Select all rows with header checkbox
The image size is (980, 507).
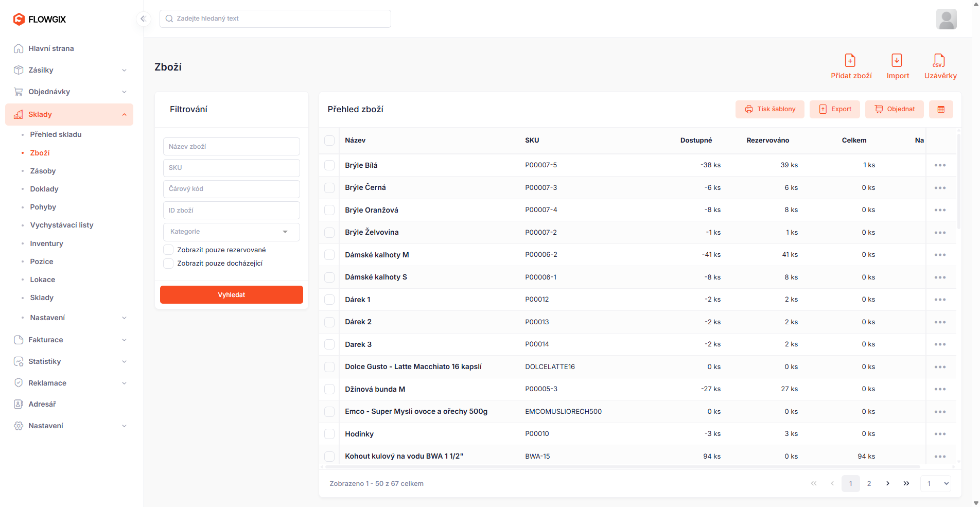[x=329, y=141]
